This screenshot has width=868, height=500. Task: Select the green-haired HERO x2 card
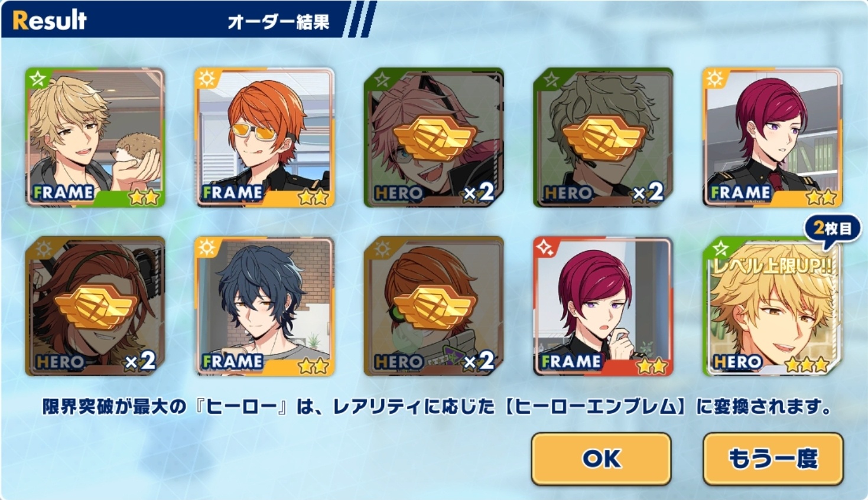tap(603, 138)
